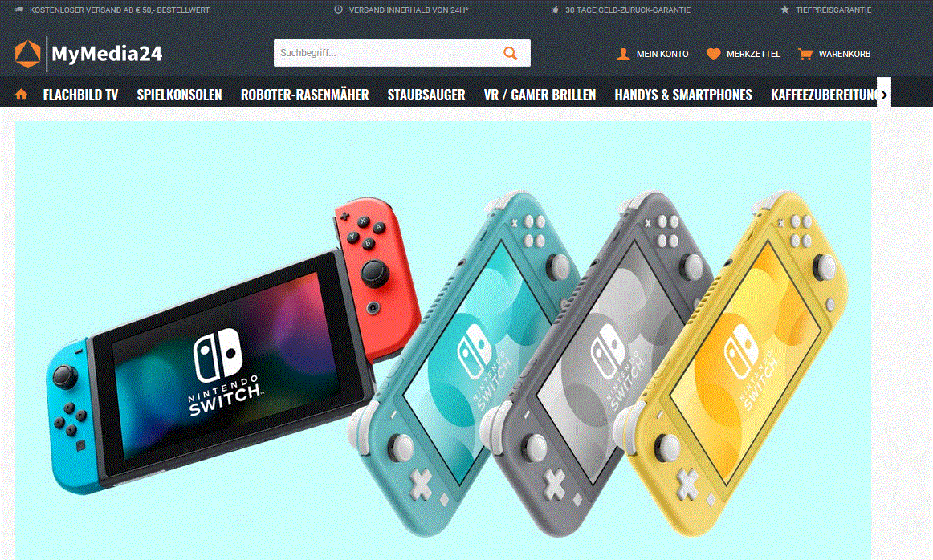Image resolution: width=933 pixels, height=560 pixels.
Task: Open Handys & Smartphones category
Action: (683, 95)
